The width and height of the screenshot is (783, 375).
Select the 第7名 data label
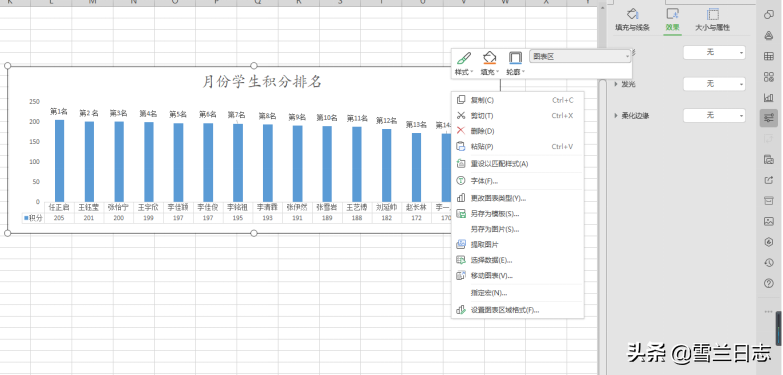(237, 115)
